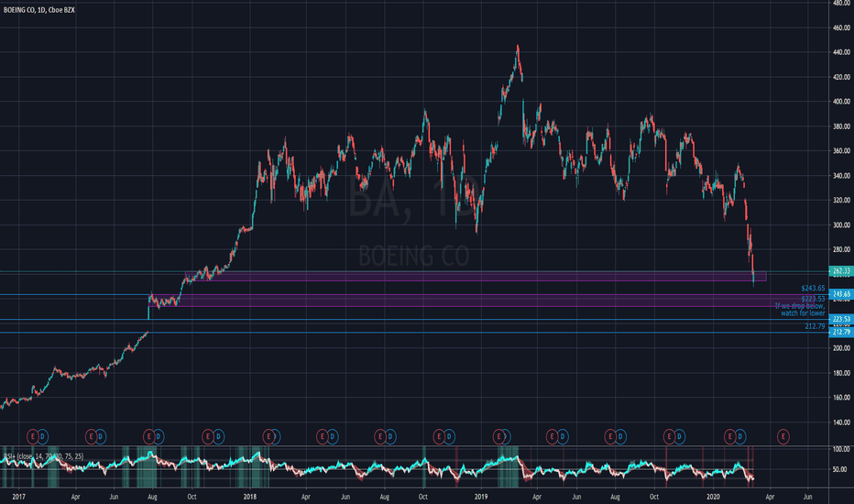This screenshot has height=504, width=854.
Task: Open the July 2018 earnings E marker
Action: (x=380, y=436)
